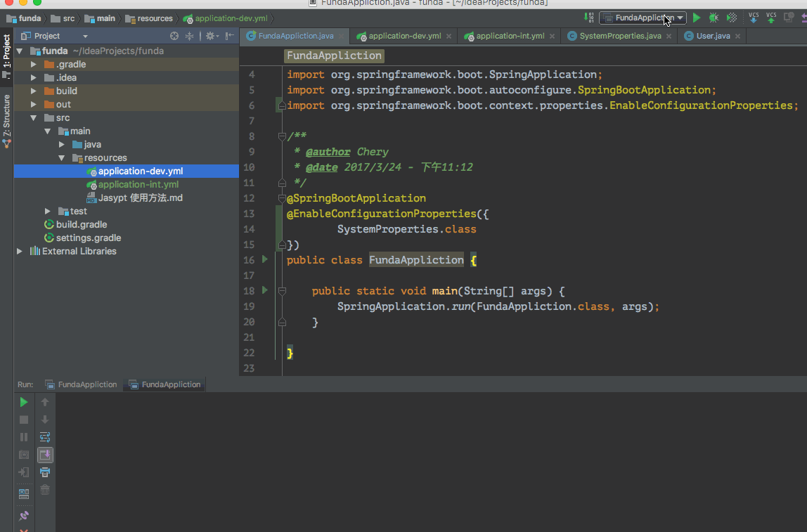
Task: Click the resources breadcrumb in navigation bar
Action: click(149, 18)
